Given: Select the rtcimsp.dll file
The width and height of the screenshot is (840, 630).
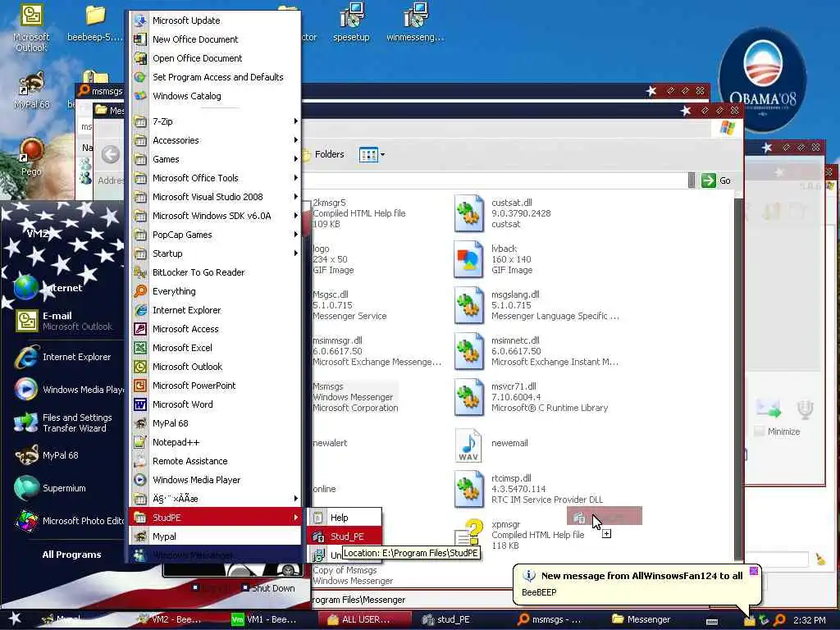Looking at the screenshot, I should point(529,489).
